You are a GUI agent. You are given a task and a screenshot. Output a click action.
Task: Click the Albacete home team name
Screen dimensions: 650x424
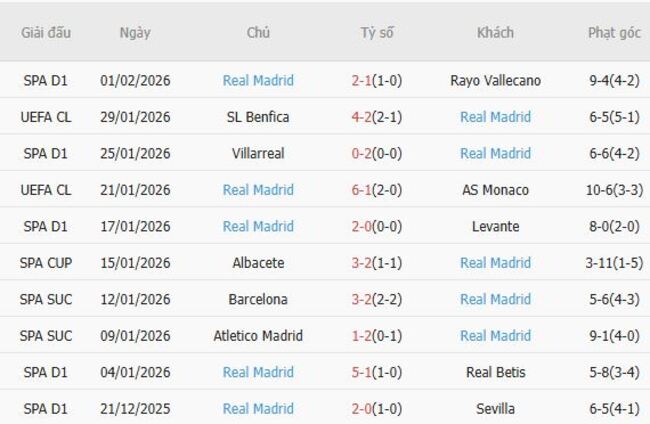(x=258, y=263)
